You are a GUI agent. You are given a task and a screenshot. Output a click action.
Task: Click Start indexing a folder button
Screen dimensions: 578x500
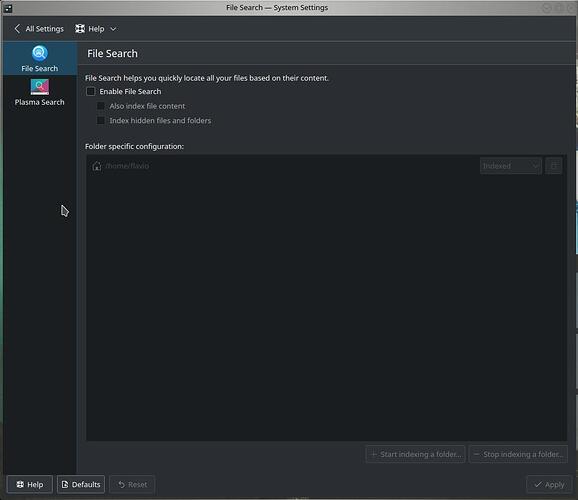coord(415,454)
